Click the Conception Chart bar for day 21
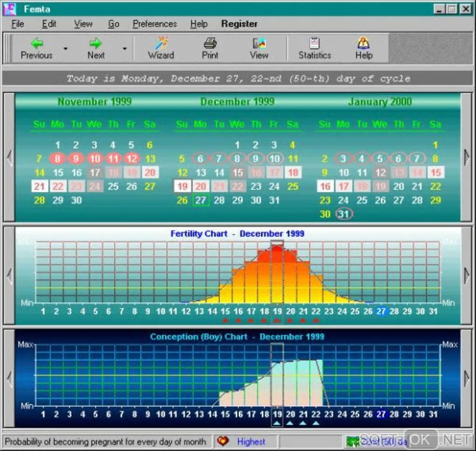The width and height of the screenshot is (476, 451). [303, 383]
